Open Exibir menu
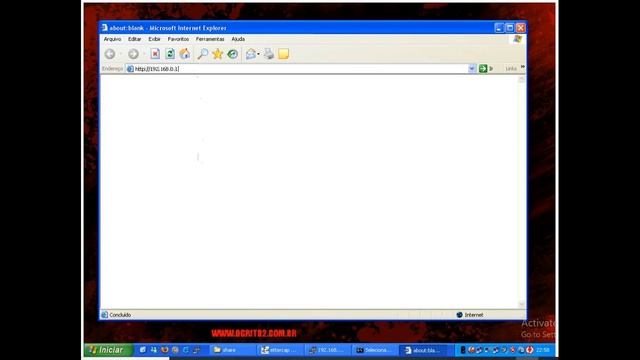 tap(154, 39)
